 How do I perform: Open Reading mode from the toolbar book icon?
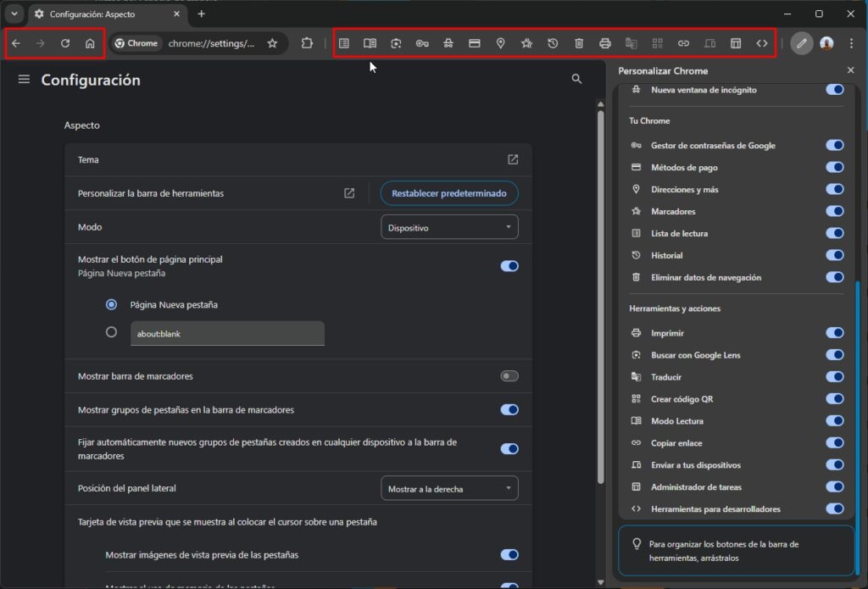tap(370, 43)
